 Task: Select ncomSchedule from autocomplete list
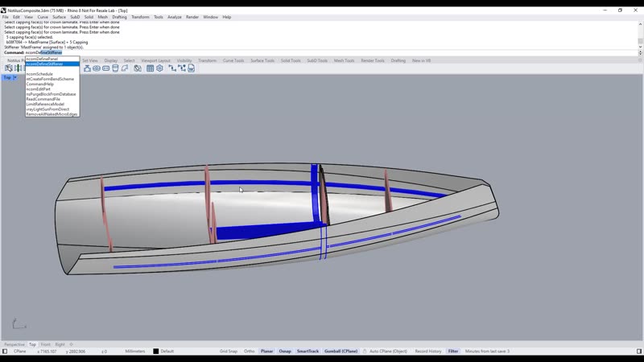pos(39,74)
